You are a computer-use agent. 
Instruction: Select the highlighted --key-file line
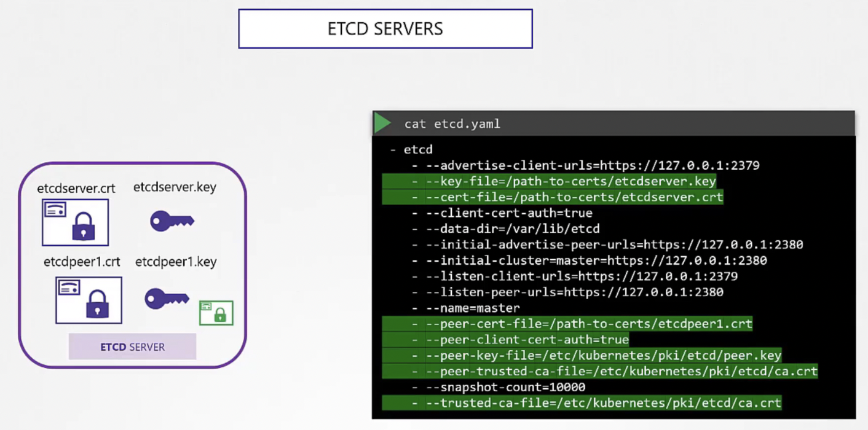tap(550, 181)
